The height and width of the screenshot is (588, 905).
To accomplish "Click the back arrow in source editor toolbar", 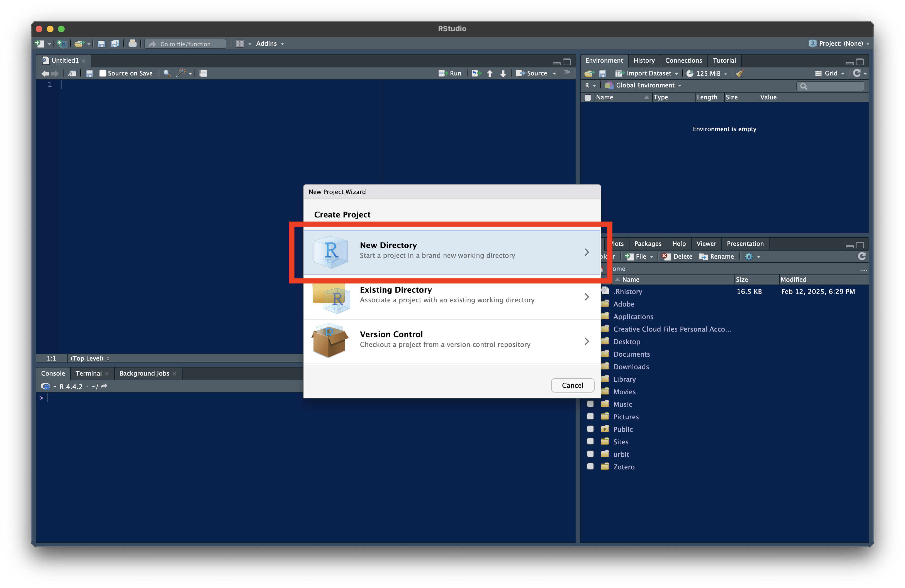I will coord(45,73).
